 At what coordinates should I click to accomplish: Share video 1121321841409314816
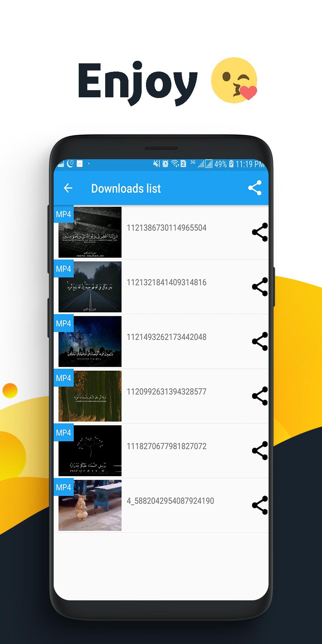pos(260,287)
